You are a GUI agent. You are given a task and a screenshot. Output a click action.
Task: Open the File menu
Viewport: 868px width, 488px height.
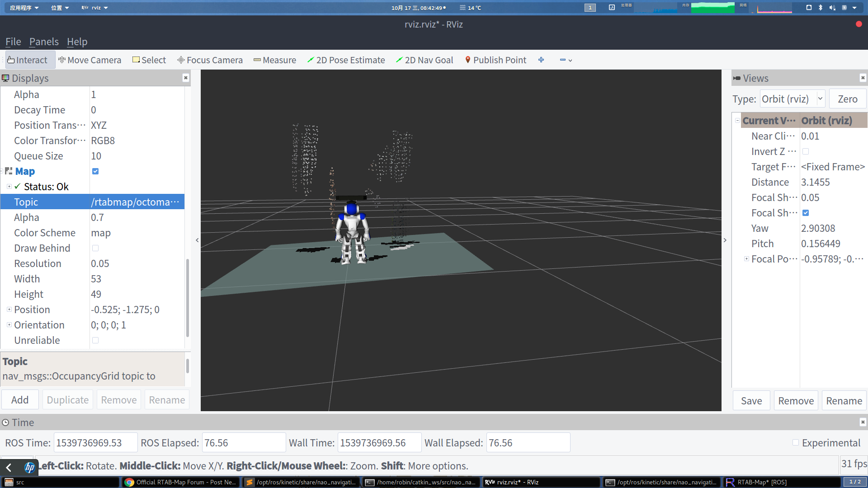(x=13, y=42)
